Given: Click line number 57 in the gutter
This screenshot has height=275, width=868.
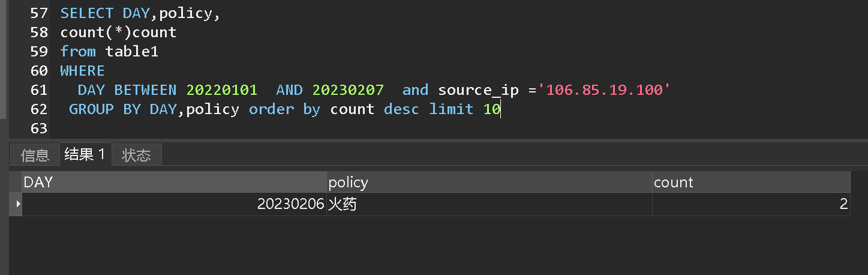Looking at the screenshot, I should tap(39, 13).
